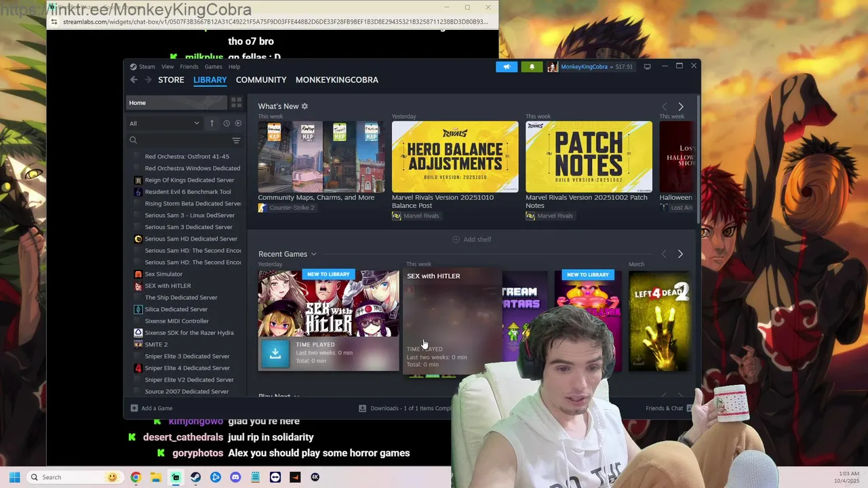Viewport: 868px width, 488px height.
Task: Open What's New settings gear
Action: [x=304, y=106]
